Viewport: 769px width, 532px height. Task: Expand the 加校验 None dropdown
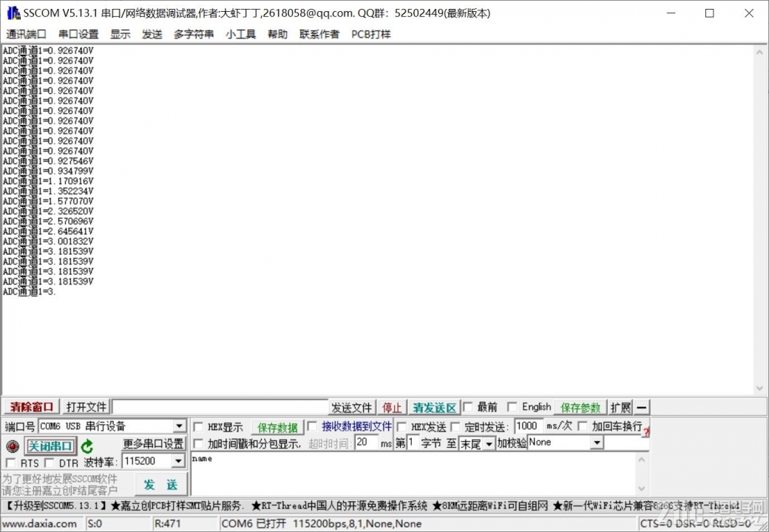[x=597, y=443]
